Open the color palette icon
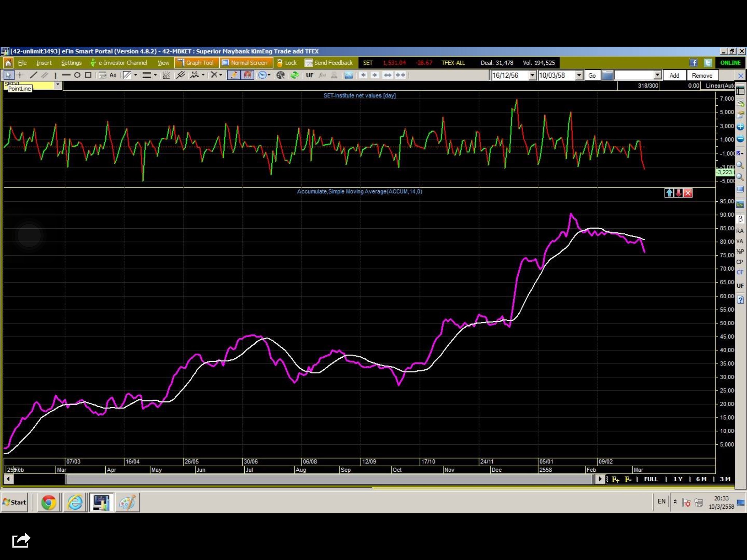 pyautogui.click(x=280, y=75)
